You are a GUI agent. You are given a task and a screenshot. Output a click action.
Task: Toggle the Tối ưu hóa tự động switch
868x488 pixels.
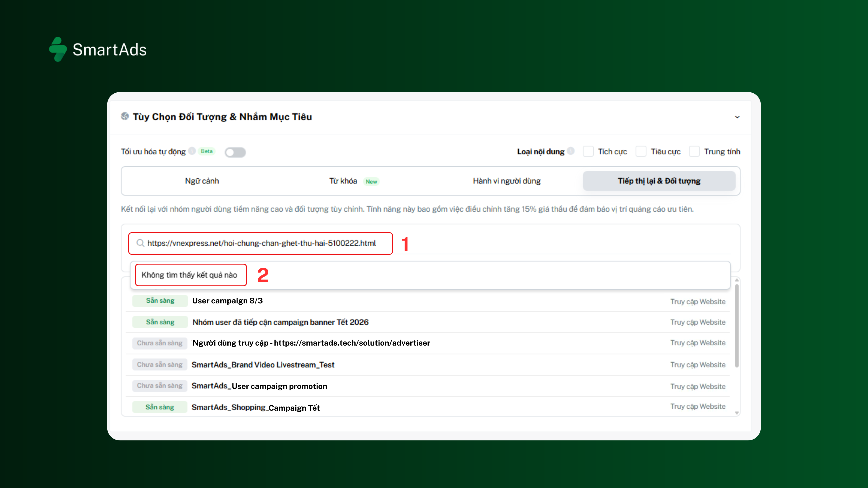(235, 152)
